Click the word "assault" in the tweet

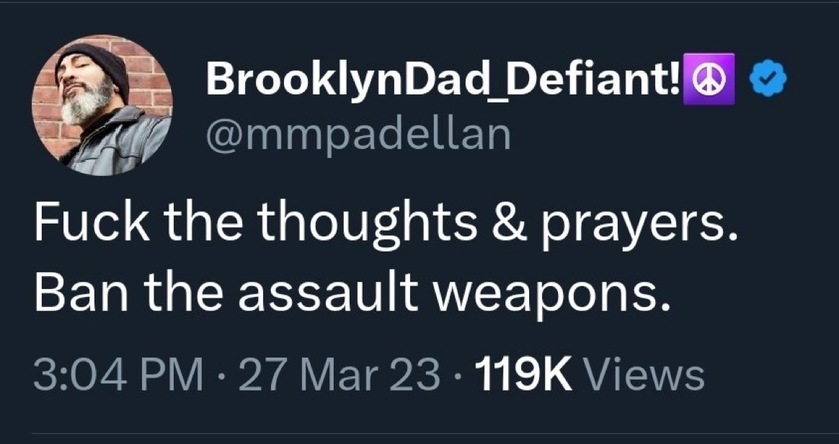click(x=325, y=294)
